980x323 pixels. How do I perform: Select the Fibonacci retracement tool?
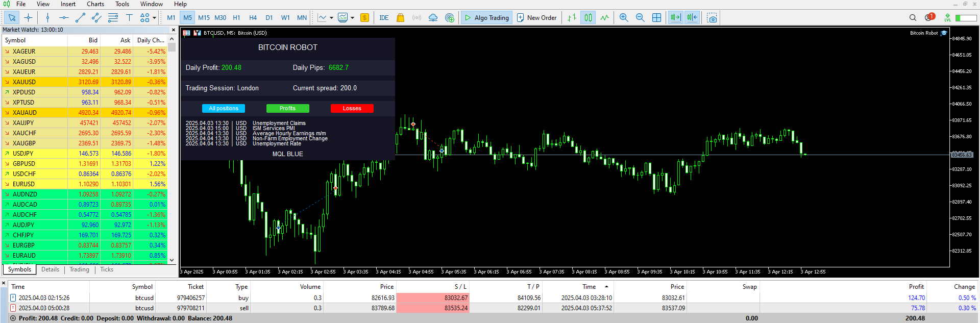[113, 18]
